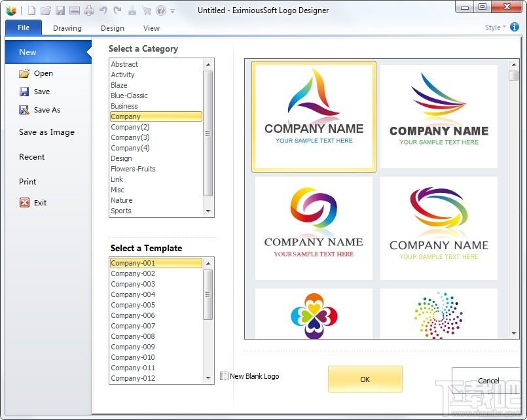Image resolution: width=527 pixels, height=420 pixels.
Task: Choose Open in the File menu
Action: pyautogui.click(x=36, y=73)
